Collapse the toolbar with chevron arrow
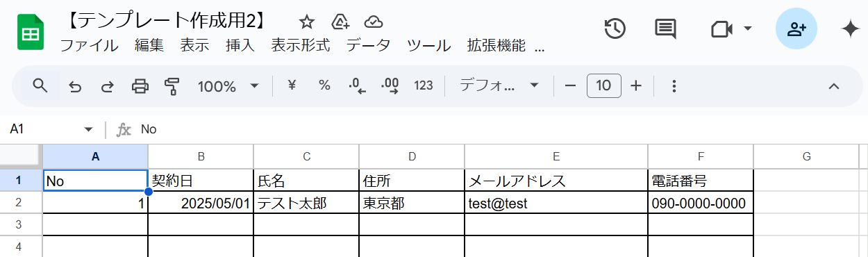Image resolution: width=868 pixels, height=257 pixels. (835, 86)
